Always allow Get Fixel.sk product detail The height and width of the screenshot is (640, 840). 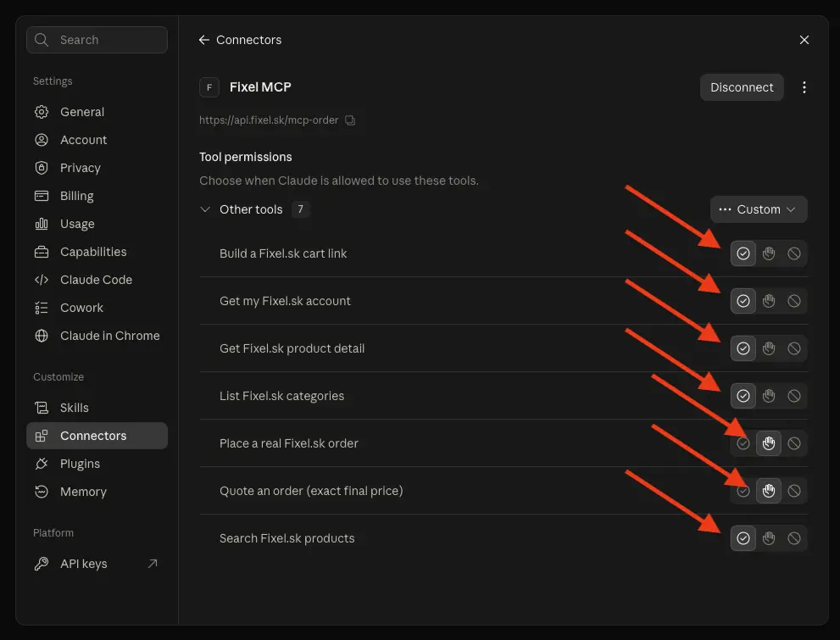click(x=743, y=348)
